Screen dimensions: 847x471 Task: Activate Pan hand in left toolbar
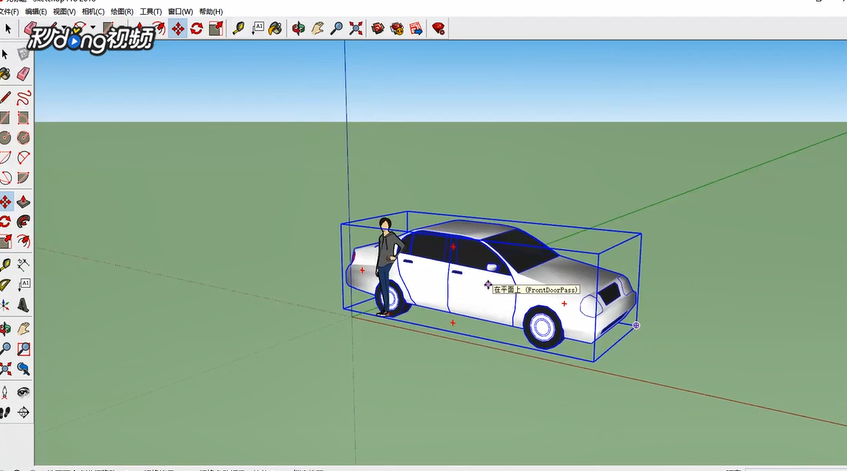(23, 328)
